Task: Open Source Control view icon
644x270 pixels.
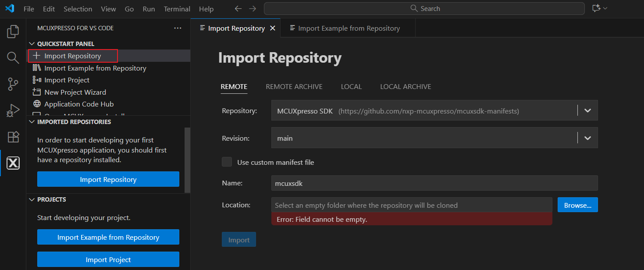Action: tap(13, 84)
